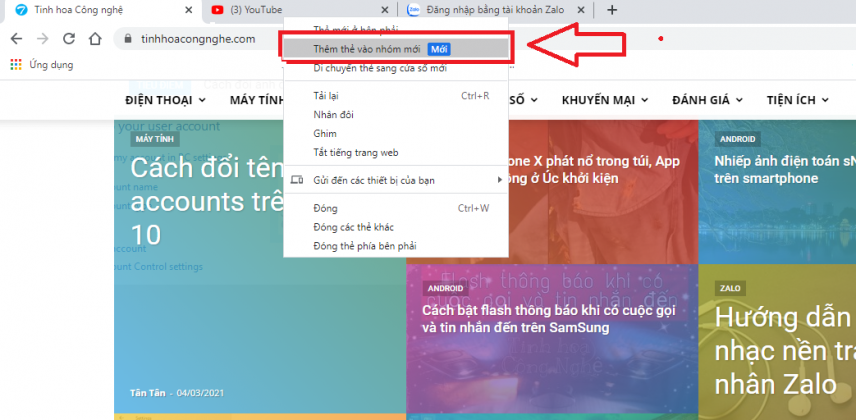
Task: Expand the KHUYẾN MẠI dropdown
Action: coord(604,100)
